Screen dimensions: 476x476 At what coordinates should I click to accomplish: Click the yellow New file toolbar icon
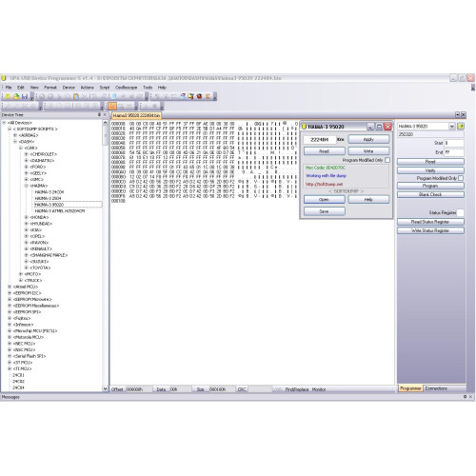(8, 96)
